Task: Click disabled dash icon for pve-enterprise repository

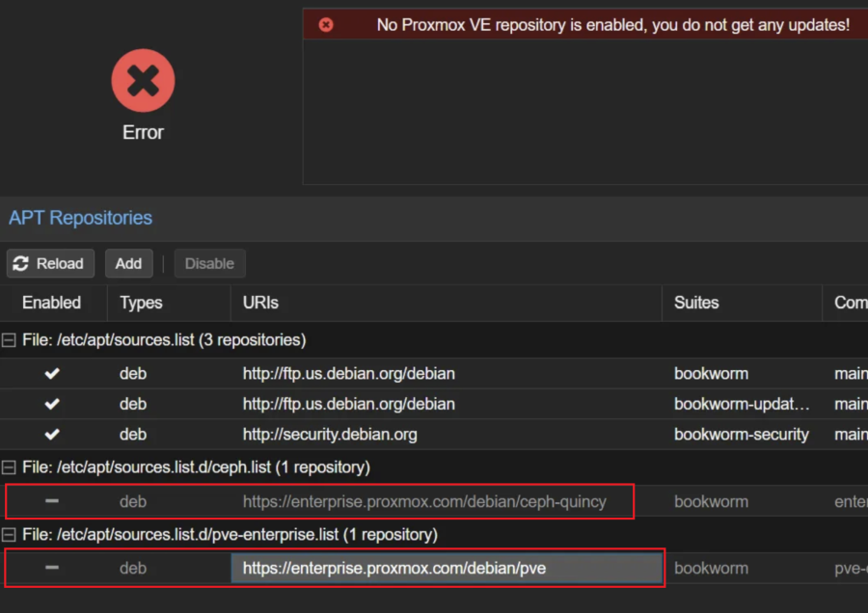Action: tap(52, 569)
